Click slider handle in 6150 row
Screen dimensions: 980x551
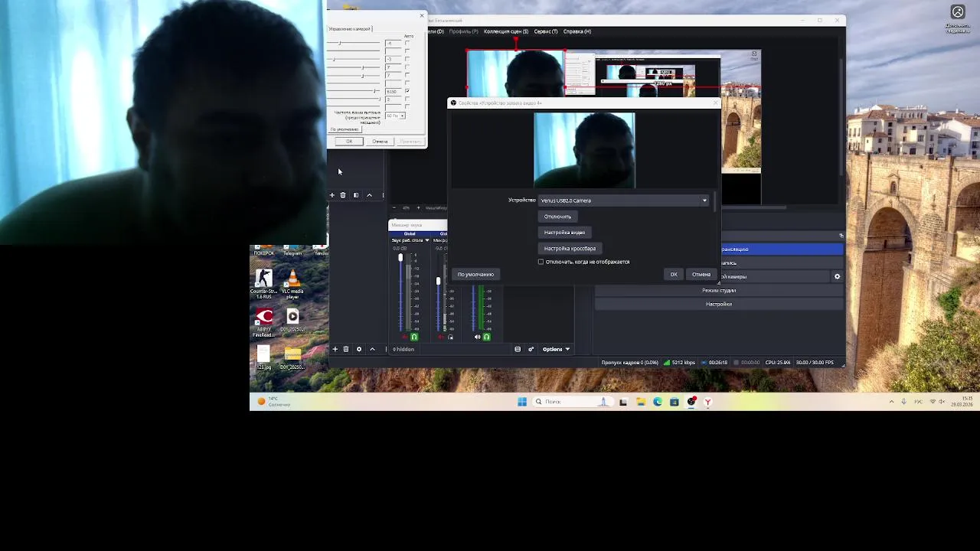click(374, 91)
